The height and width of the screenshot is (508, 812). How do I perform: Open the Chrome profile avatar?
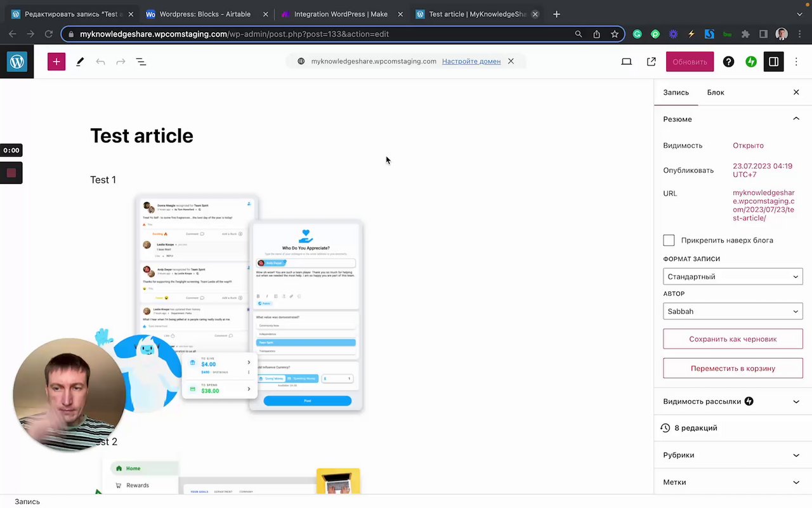coord(782,34)
